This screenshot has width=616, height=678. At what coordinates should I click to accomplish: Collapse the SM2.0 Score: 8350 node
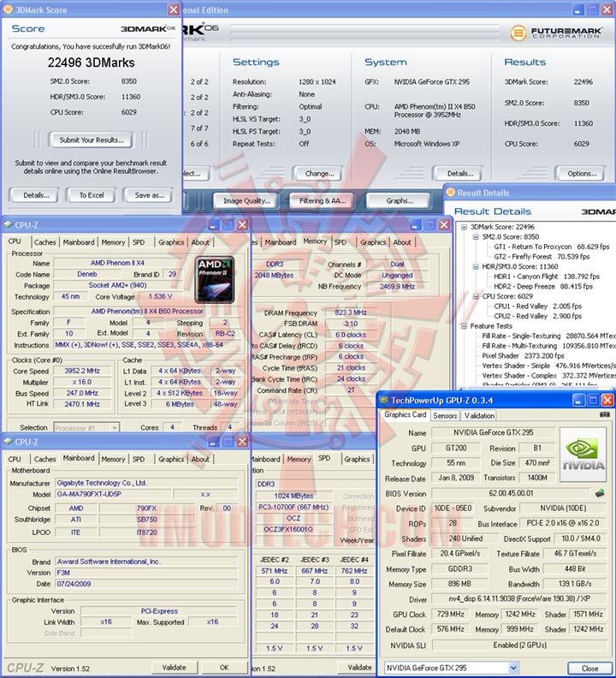click(x=476, y=236)
